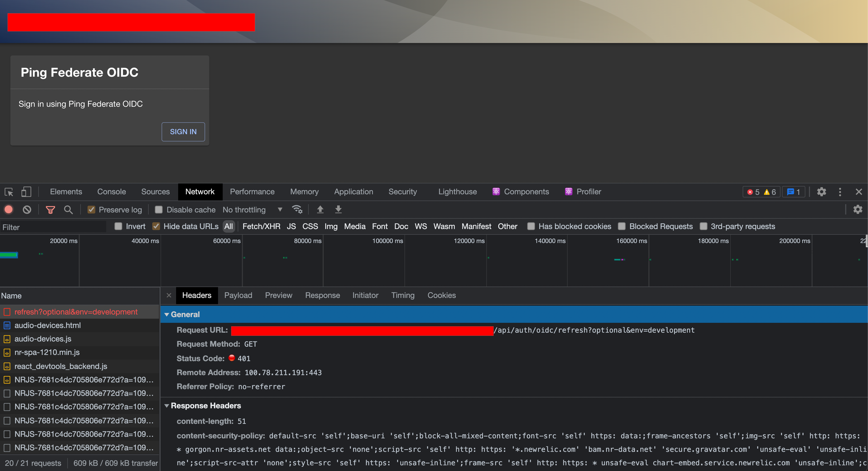Check 3rd-party requests checkbox
868x471 pixels.
point(704,226)
